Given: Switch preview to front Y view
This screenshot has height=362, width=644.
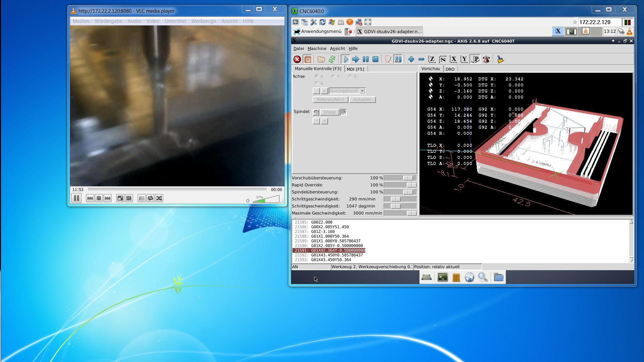Looking at the screenshot, I should click(464, 59).
